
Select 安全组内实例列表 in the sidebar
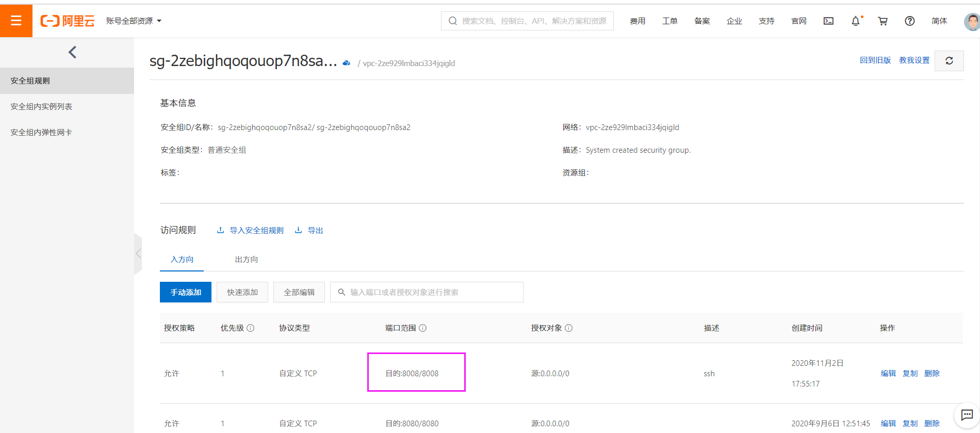[67, 107]
